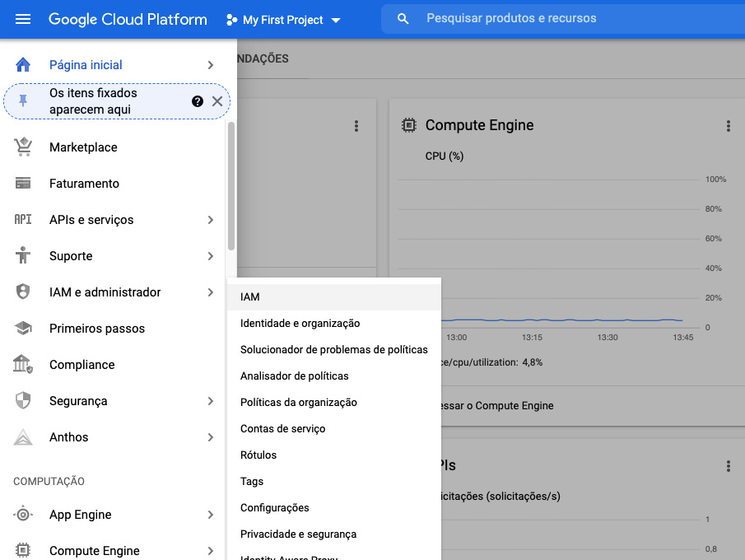Click the Primeiros passos graduation cap icon

(x=23, y=328)
